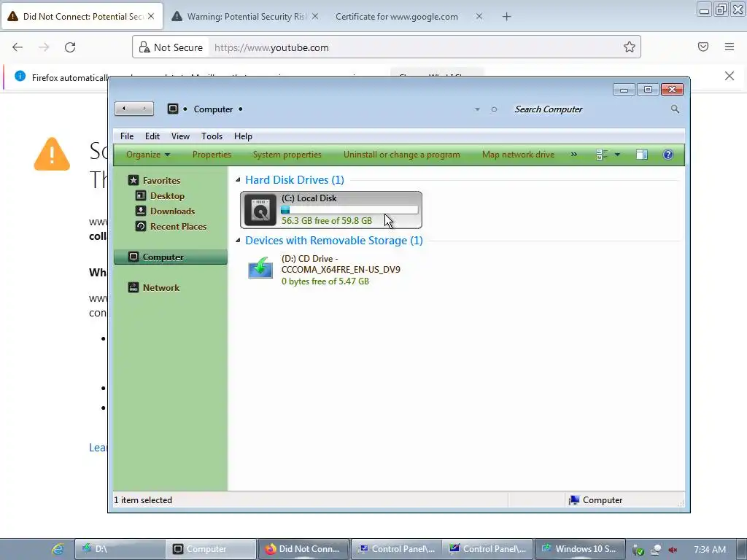Switch to Windows 10 S... taskbar window
The image size is (747, 560).
click(580, 549)
